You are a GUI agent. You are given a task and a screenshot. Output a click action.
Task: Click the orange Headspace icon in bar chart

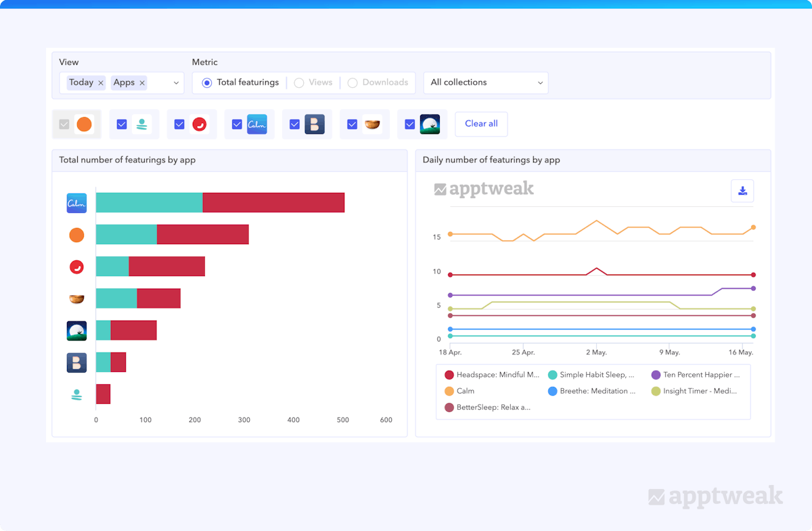[x=76, y=235]
